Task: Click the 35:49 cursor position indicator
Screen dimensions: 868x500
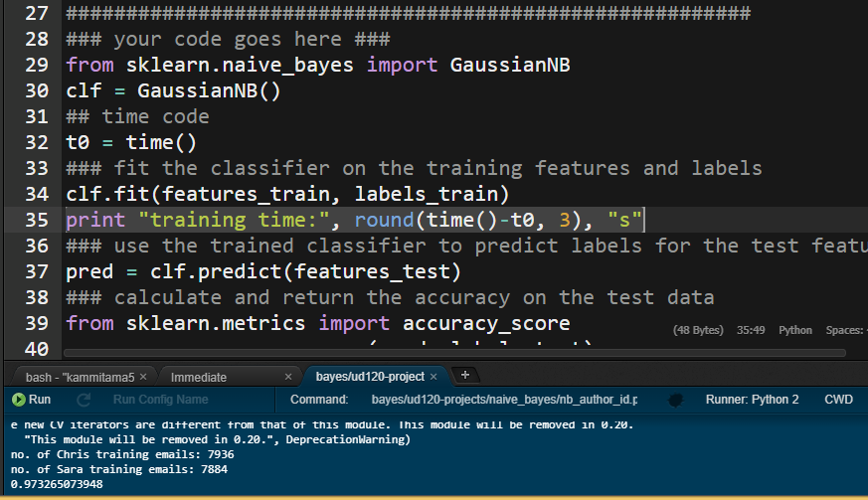Action: click(751, 330)
